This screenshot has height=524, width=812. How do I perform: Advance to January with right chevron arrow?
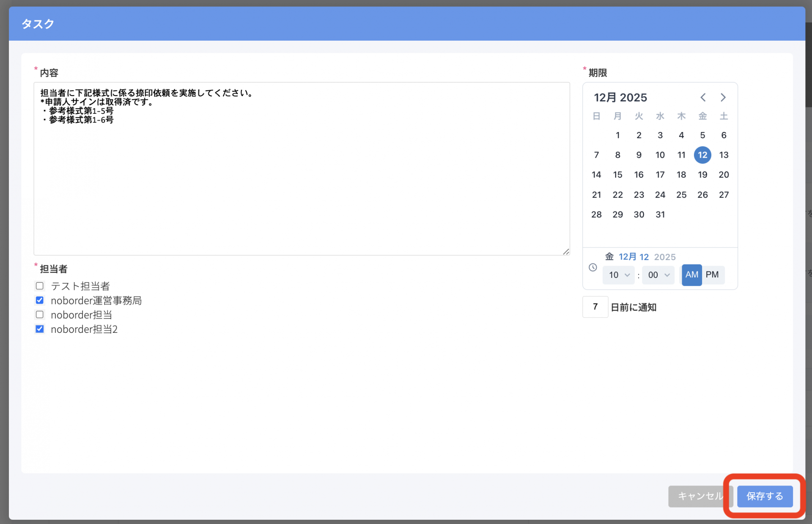click(723, 97)
